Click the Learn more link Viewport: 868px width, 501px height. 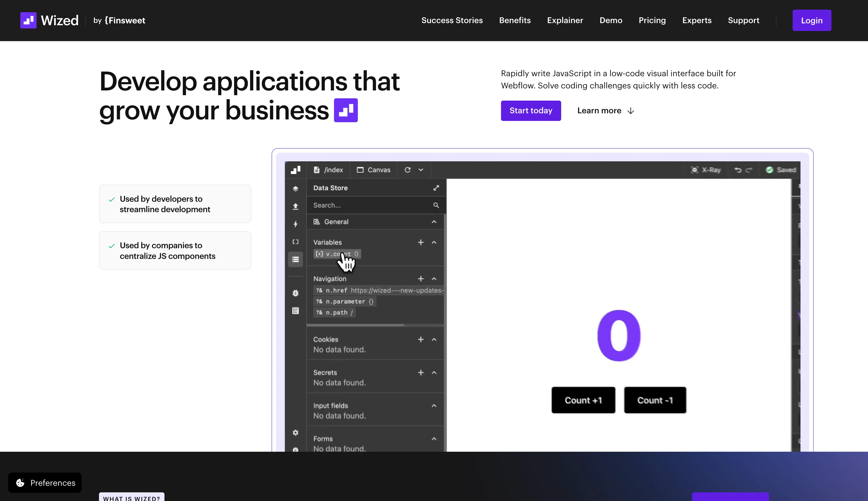tap(605, 111)
